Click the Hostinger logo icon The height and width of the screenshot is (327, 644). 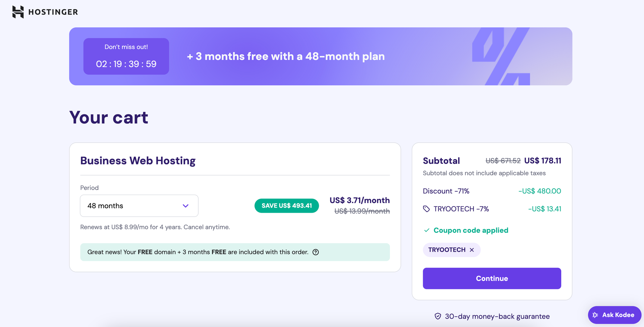coord(18,12)
